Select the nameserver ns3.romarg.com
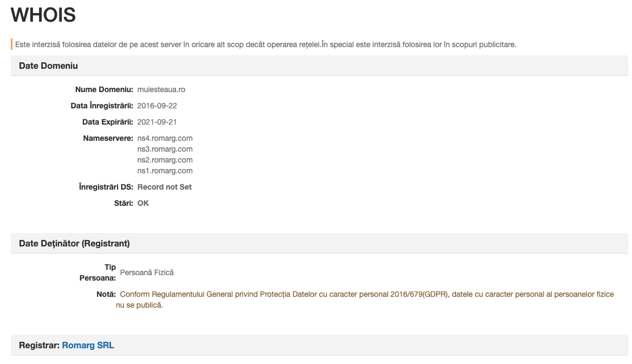Viewport: 632px width, 364px height. click(x=165, y=148)
